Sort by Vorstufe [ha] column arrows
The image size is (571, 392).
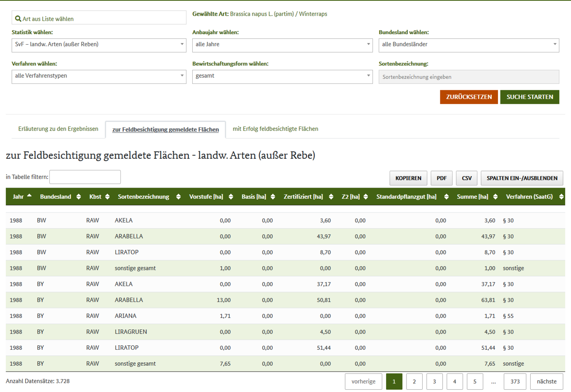click(x=231, y=197)
